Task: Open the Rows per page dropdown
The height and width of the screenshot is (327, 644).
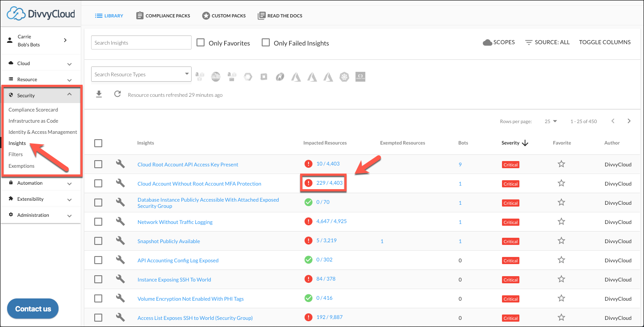Action: pyautogui.click(x=551, y=121)
